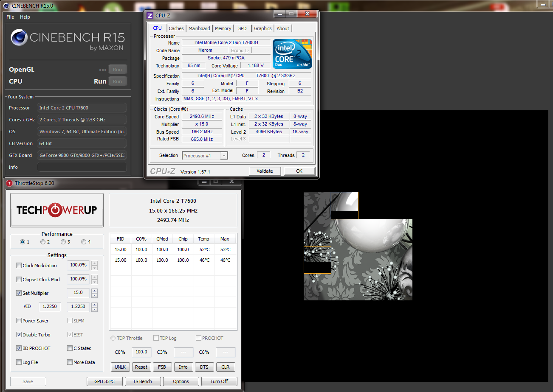This screenshot has height=392, width=553.
Task: Click the GPU 33°C button
Action: 104,381
